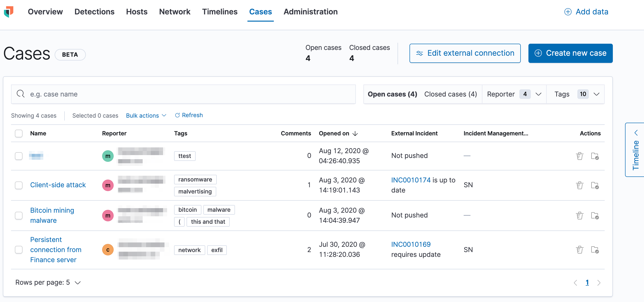Click the trash icon for Client-side attack case
Viewport: 644px width, 302px height.
point(580,185)
